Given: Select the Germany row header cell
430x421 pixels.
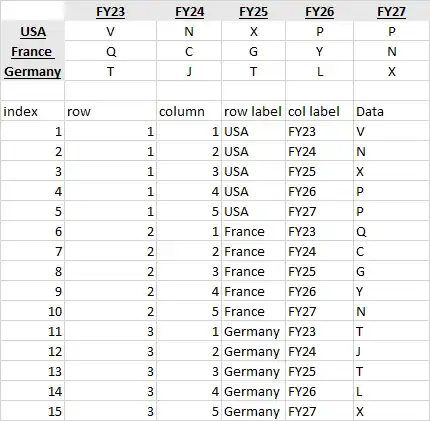Looking at the screenshot, I should pos(33,71).
